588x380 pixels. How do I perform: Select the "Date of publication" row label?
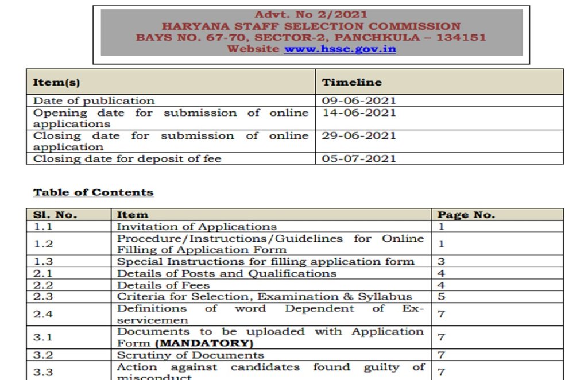point(94,100)
